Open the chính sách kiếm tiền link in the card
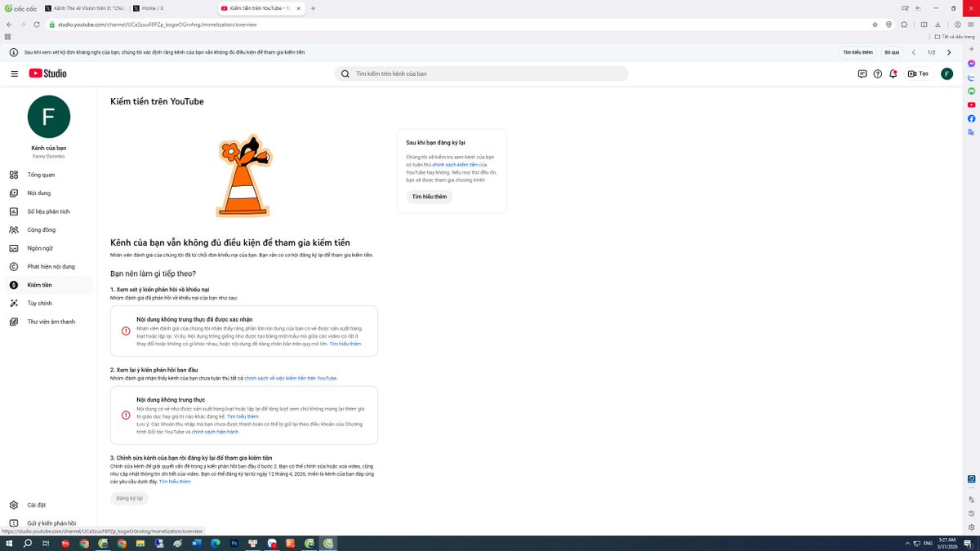Image resolution: width=980 pixels, height=551 pixels. [x=455, y=165]
